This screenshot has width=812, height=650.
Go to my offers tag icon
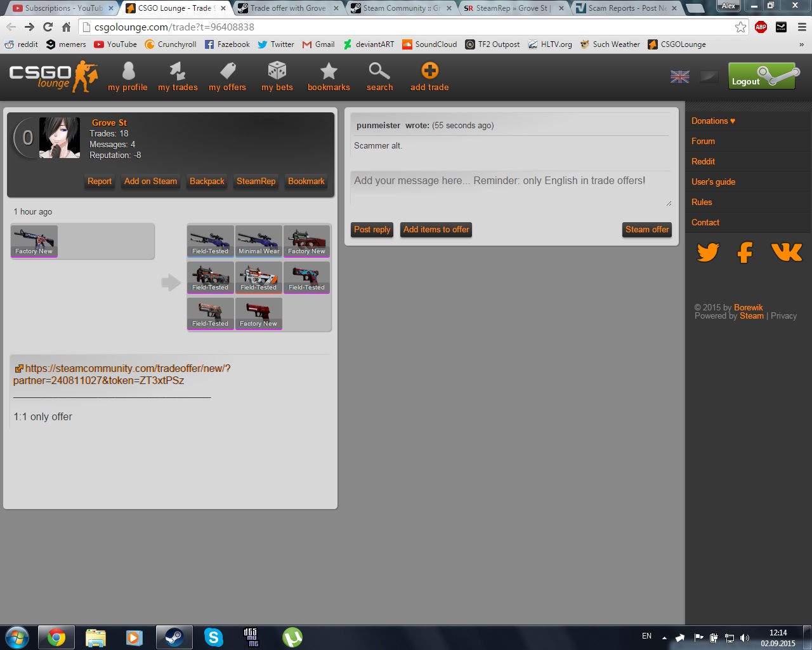[x=227, y=71]
